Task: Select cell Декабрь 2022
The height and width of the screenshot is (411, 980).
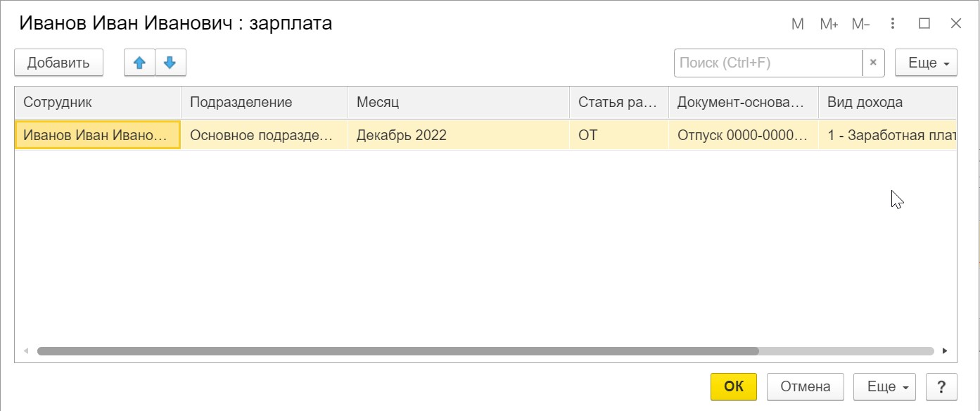Action: point(459,135)
